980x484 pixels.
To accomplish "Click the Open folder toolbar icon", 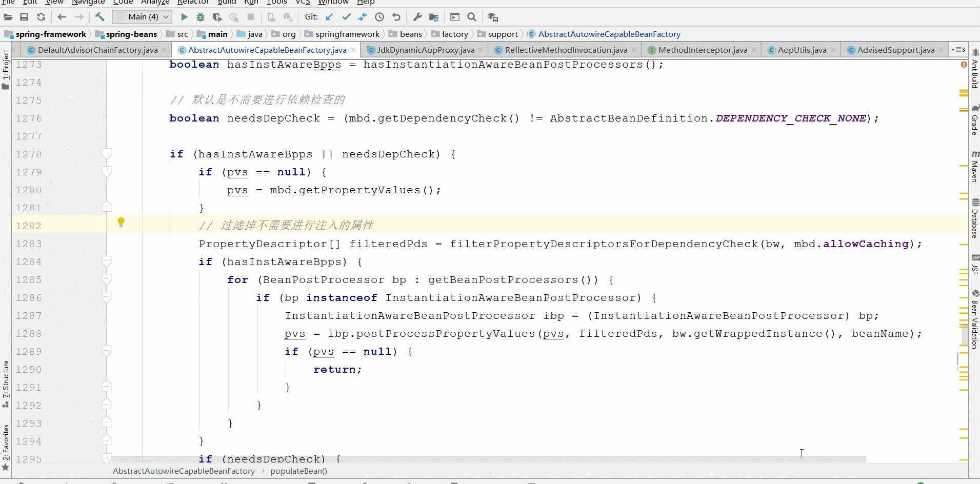I will point(8,17).
